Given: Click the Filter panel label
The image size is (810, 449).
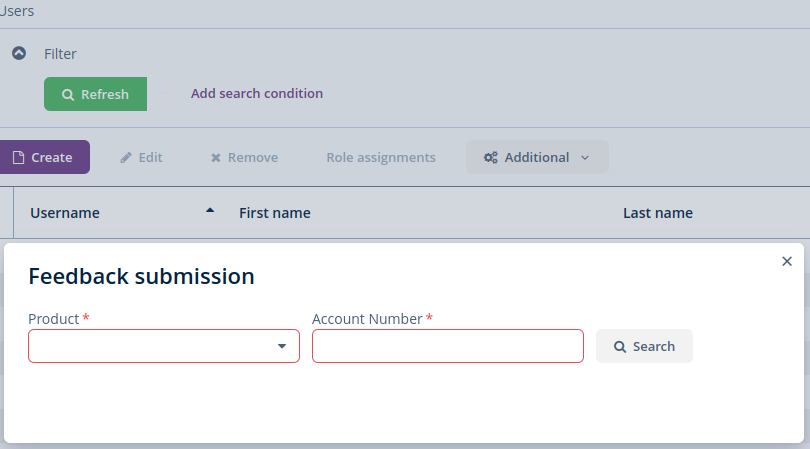Looking at the screenshot, I should (60, 54).
